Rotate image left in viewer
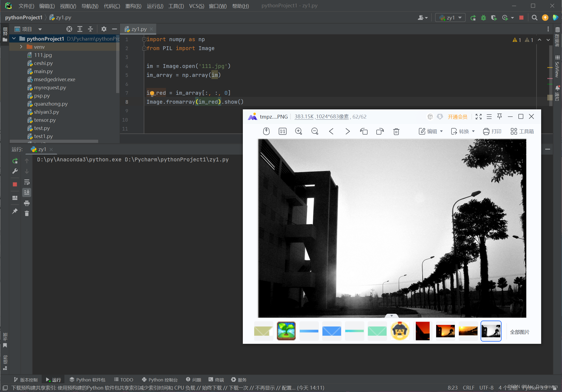562x392 pixels. [x=364, y=131]
